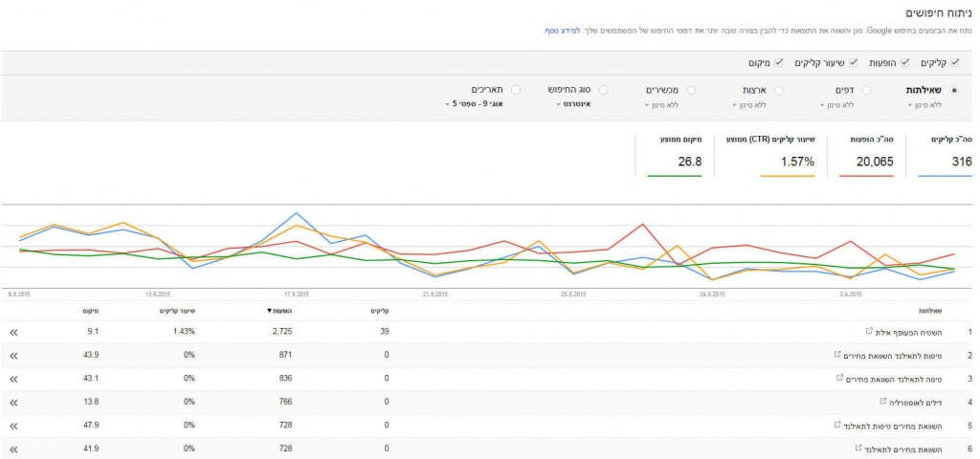Click the 39 clicks value
980x459 pixels.
(x=384, y=332)
